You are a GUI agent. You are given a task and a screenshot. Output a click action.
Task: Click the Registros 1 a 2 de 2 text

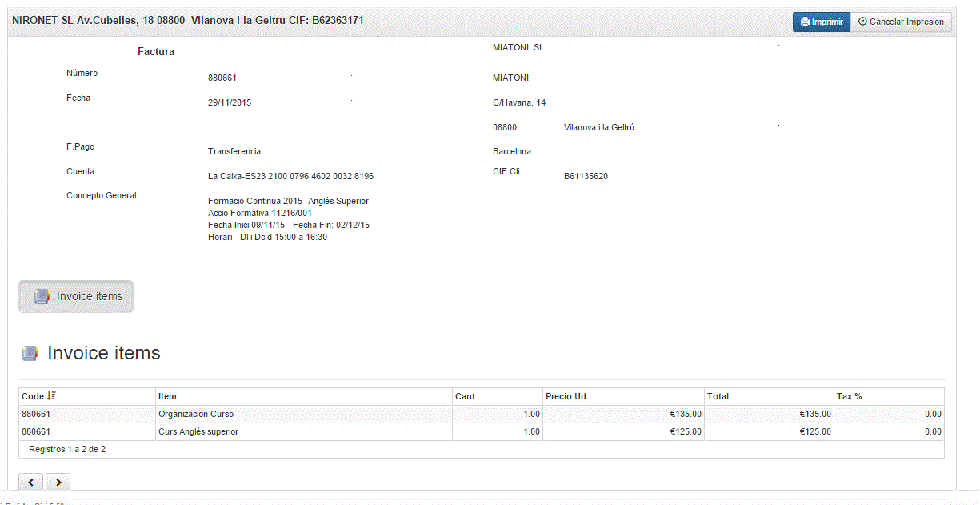(x=67, y=450)
